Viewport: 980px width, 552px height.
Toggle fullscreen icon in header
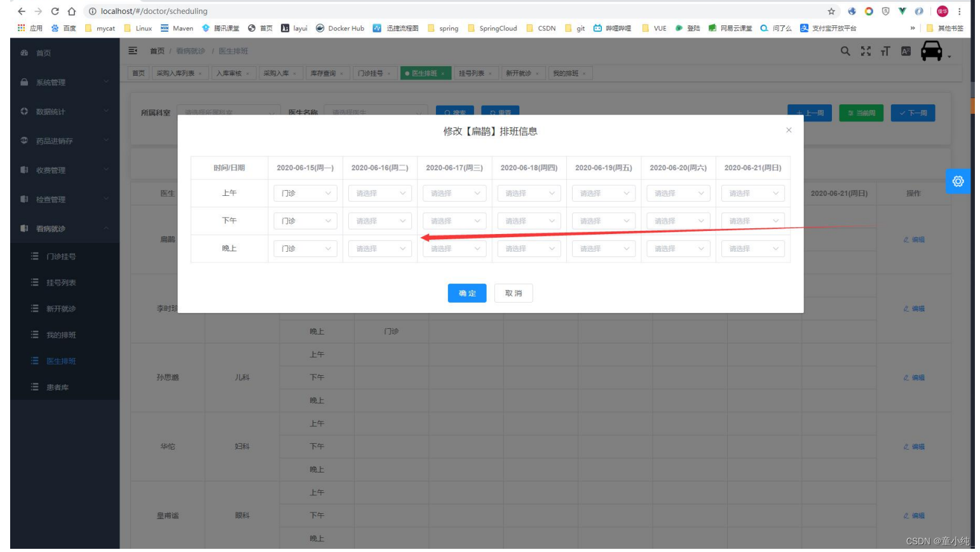click(x=866, y=51)
